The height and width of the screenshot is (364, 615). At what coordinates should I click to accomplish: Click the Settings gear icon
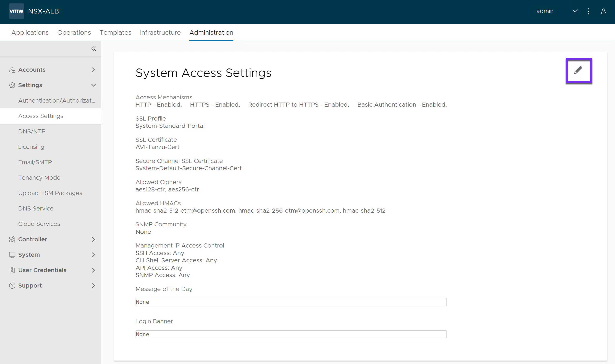[12, 85]
